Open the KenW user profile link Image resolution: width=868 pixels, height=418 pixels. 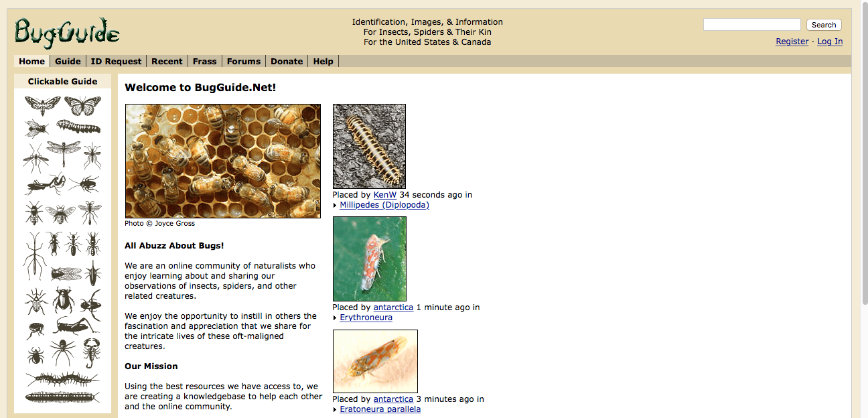[x=385, y=195]
